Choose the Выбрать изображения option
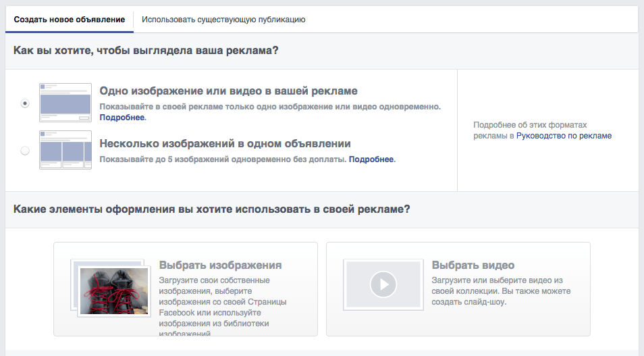This screenshot has height=356, width=644. point(186,289)
